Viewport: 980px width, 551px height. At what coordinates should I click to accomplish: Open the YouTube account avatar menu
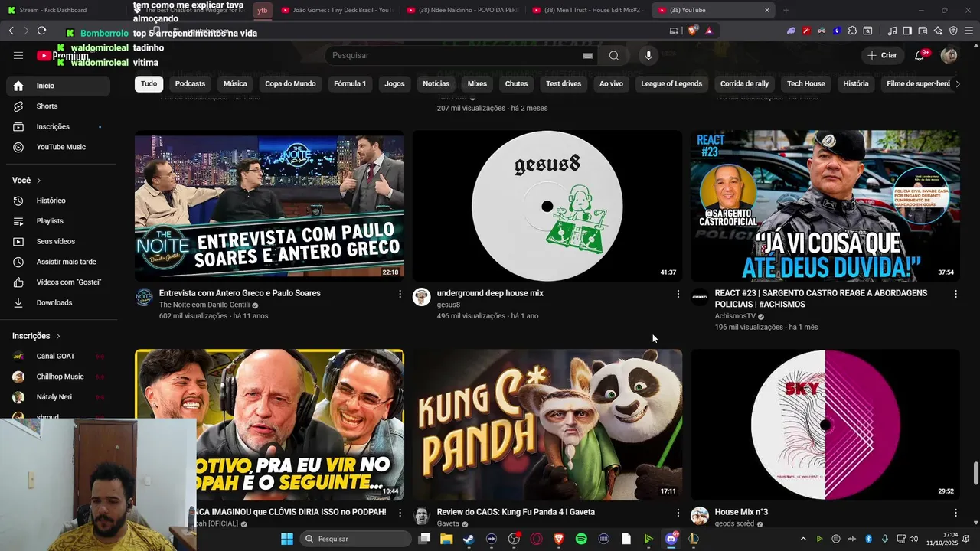(x=949, y=55)
